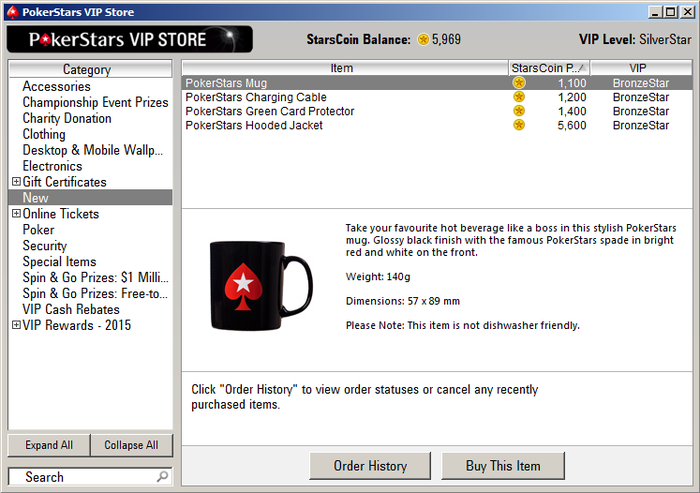
Task: Select the PokerStars Mug item row
Action: (x=437, y=83)
